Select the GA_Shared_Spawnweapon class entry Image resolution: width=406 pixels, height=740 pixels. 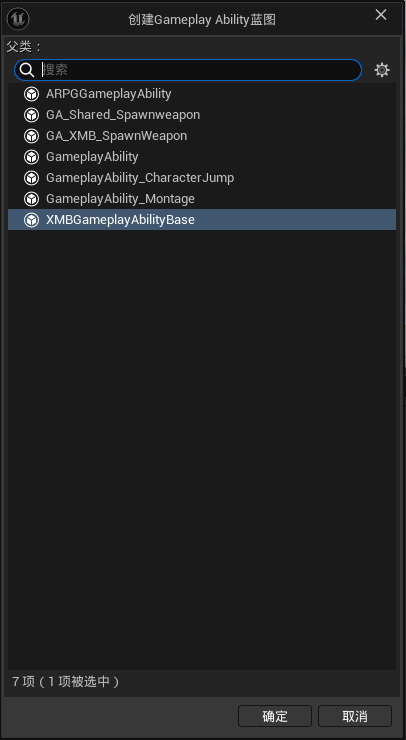coord(202,115)
